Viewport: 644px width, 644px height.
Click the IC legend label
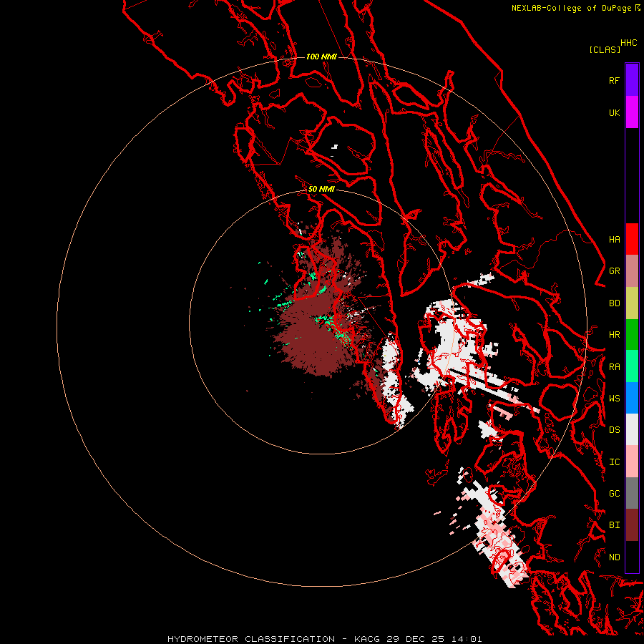click(614, 462)
